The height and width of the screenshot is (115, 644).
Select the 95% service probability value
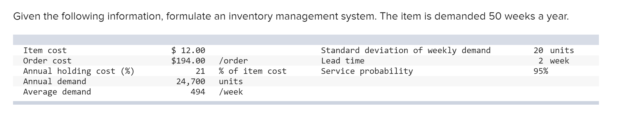click(x=541, y=71)
